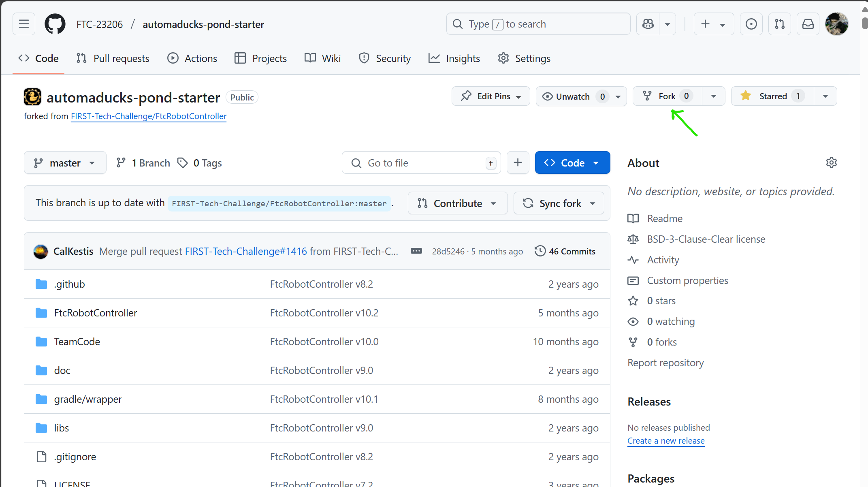868x487 pixels.
Task: Fork this repository
Action: click(668, 96)
